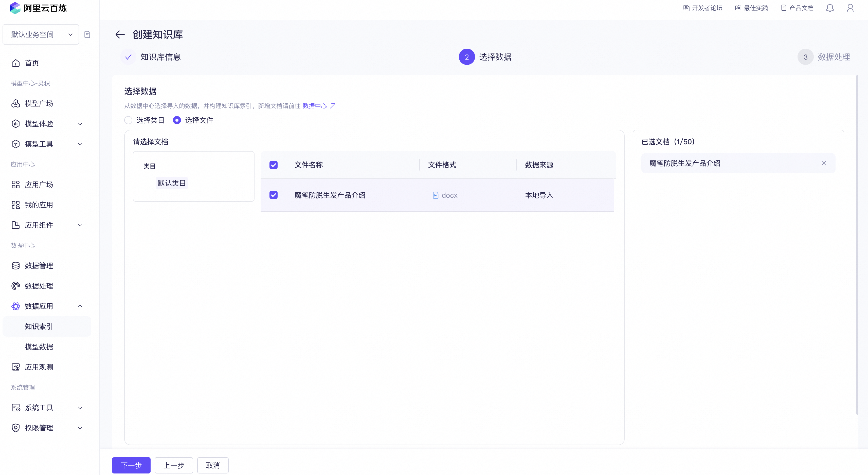This screenshot has height=475, width=868.
Task: Uncheck the 魔笔防脱生发产品介绍 row checkbox
Action: [273, 195]
